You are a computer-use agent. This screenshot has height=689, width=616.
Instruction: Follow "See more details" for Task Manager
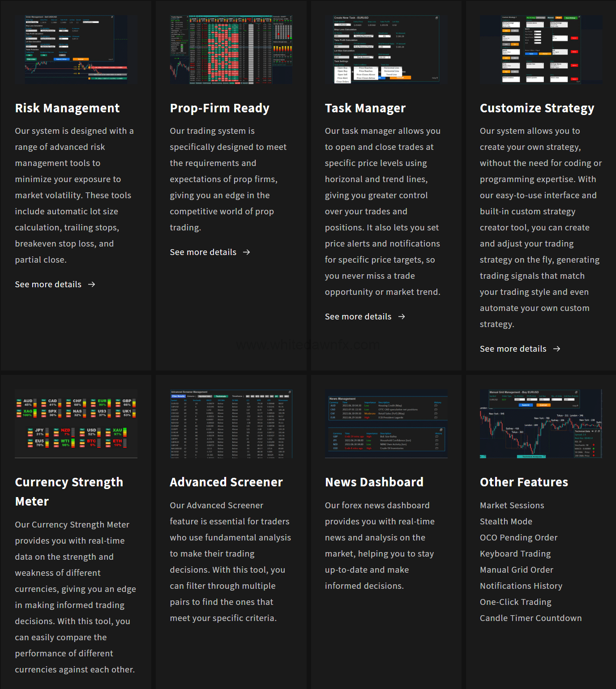(358, 317)
